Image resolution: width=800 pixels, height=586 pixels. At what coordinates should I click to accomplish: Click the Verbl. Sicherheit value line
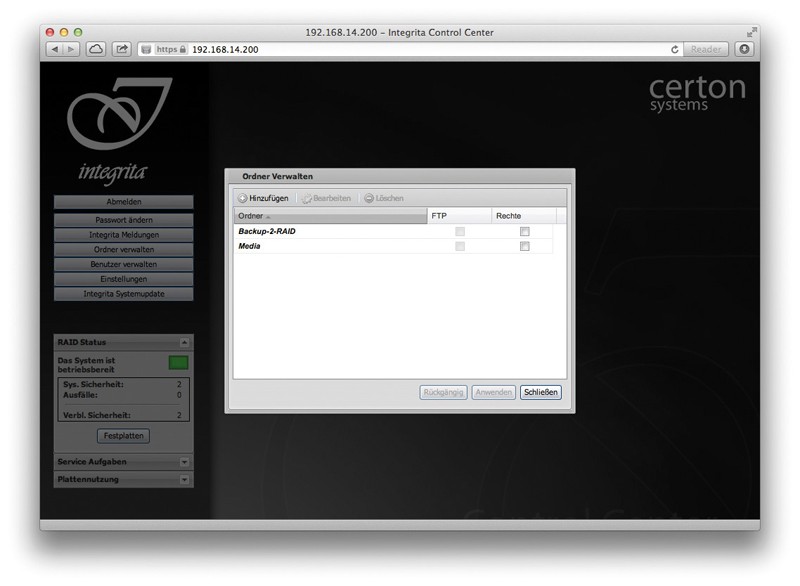coord(122,415)
